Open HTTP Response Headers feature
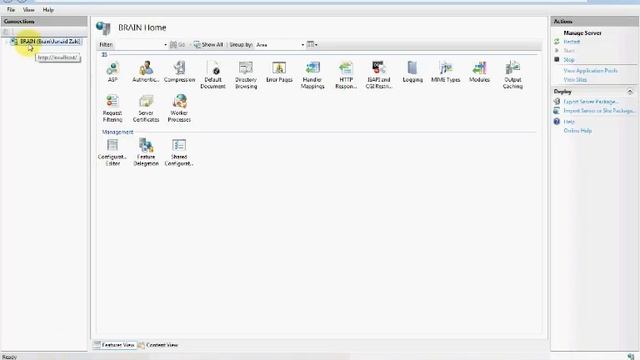640x360 pixels. [346, 75]
